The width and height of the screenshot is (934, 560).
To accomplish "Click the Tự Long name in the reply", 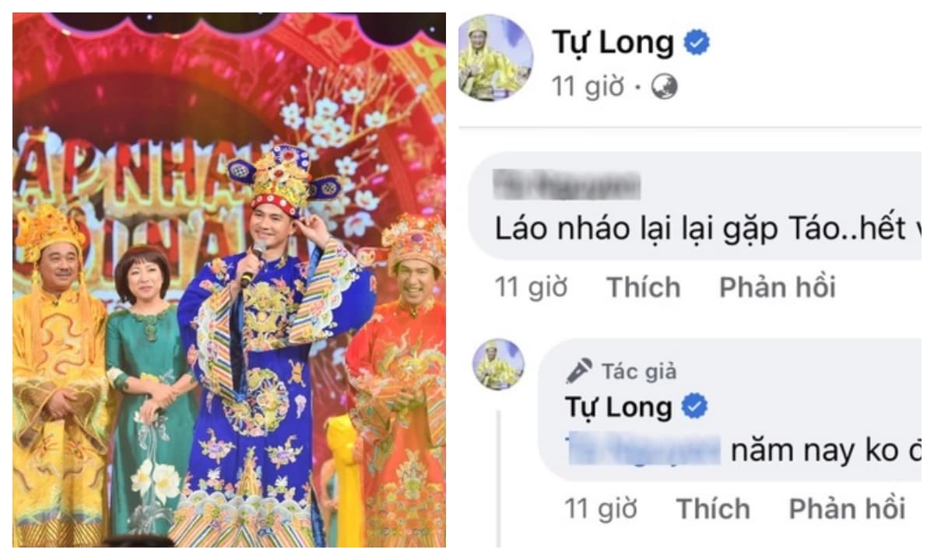I will coord(618,407).
